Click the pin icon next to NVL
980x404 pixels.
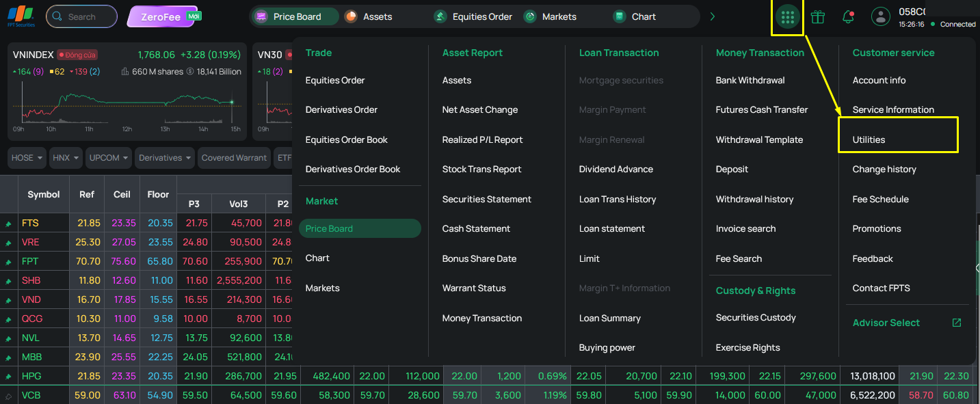pyautogui.click(x=8, y=338)
